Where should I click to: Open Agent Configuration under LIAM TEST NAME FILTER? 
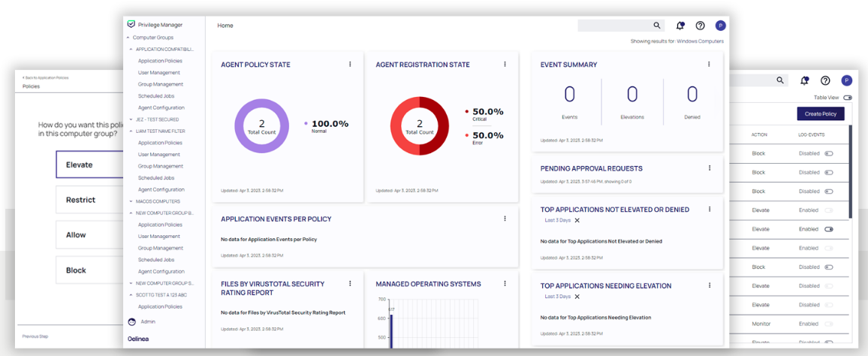coord(161,189)
